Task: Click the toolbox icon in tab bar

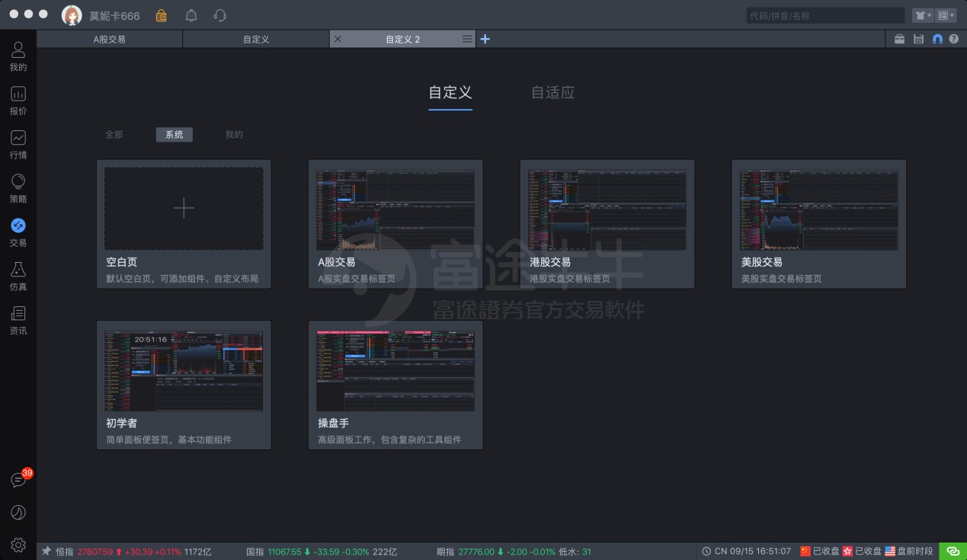Action: click(899, 39)
